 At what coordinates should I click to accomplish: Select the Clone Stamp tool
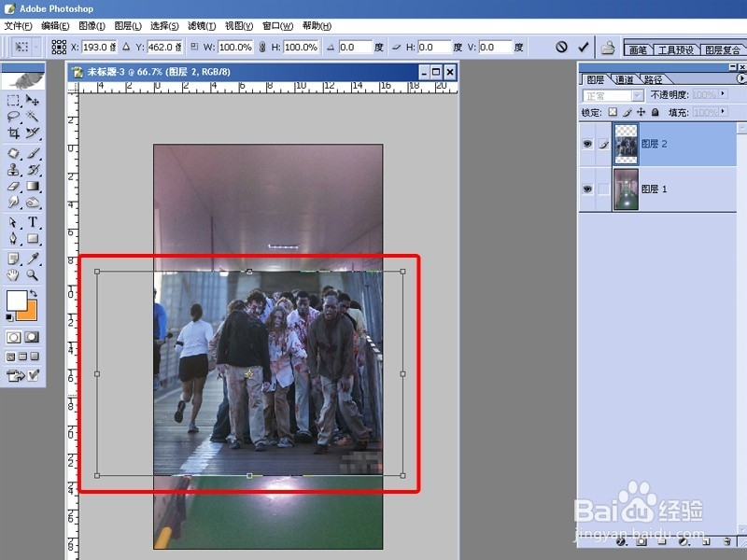(13, 170)
